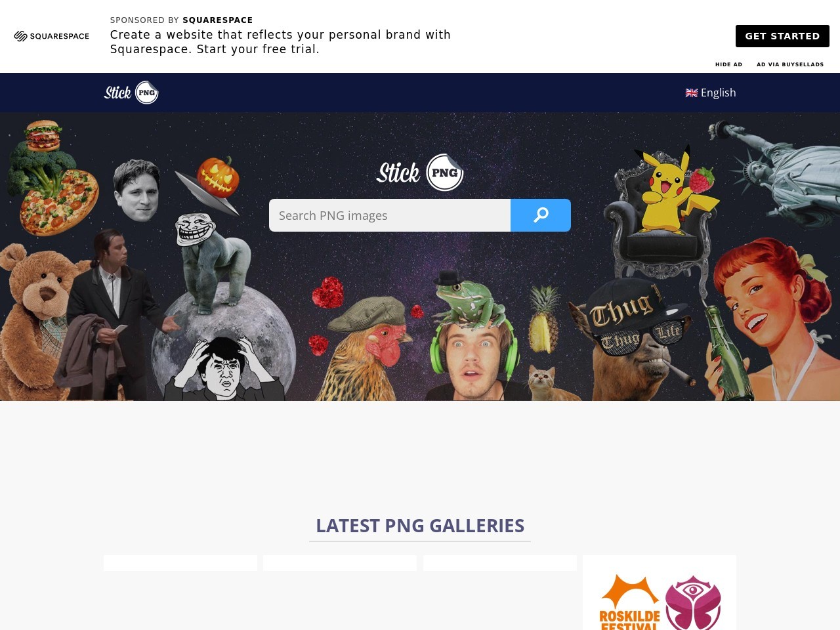Focus the Search PNG images field
840x630 pixels.
(x=390, y=215)
